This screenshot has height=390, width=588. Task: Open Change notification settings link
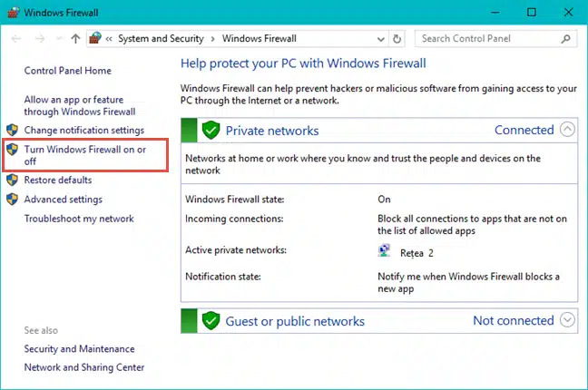83,131
